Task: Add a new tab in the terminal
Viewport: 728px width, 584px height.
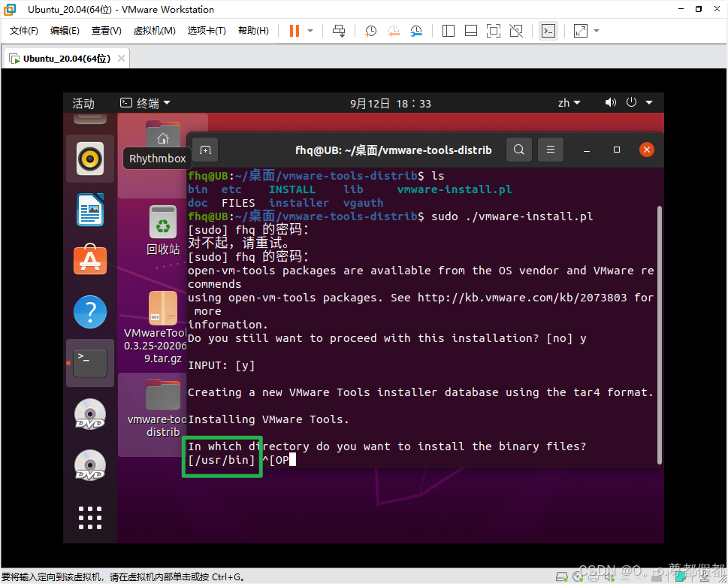Action: (205, 150)
